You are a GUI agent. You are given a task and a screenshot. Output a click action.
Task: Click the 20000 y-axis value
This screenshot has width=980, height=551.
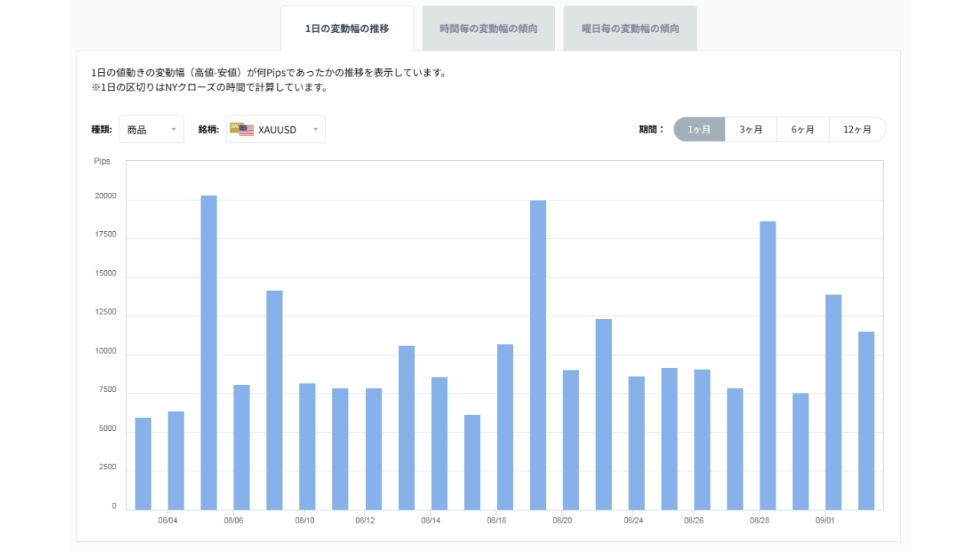[106, 196]
